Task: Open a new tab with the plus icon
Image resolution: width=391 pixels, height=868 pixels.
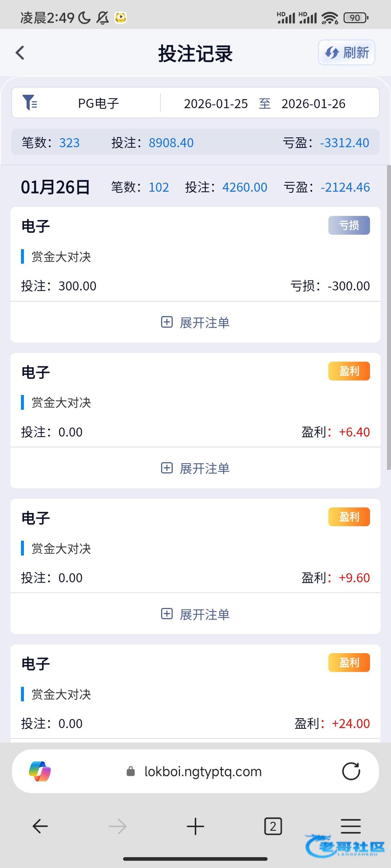Action: [x=195, y=826]
